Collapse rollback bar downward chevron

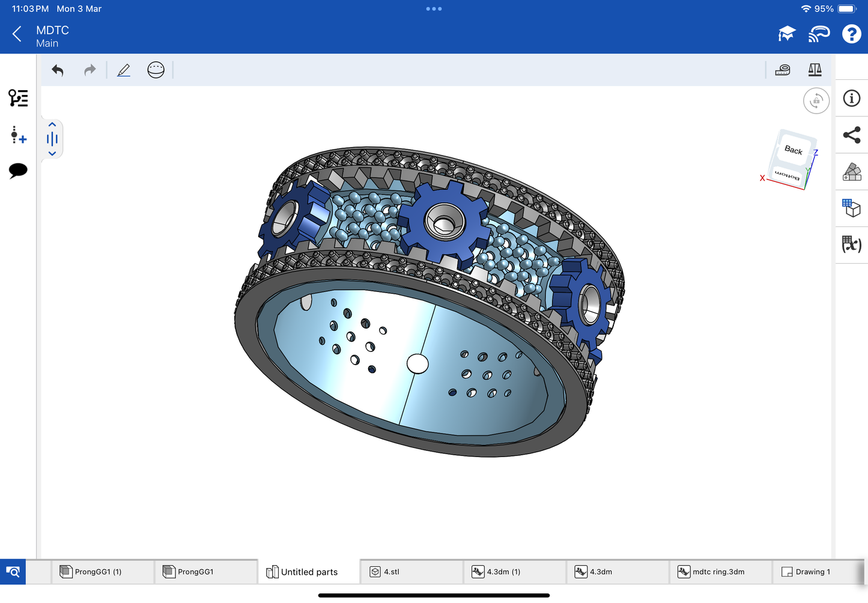tap(52, 154)
